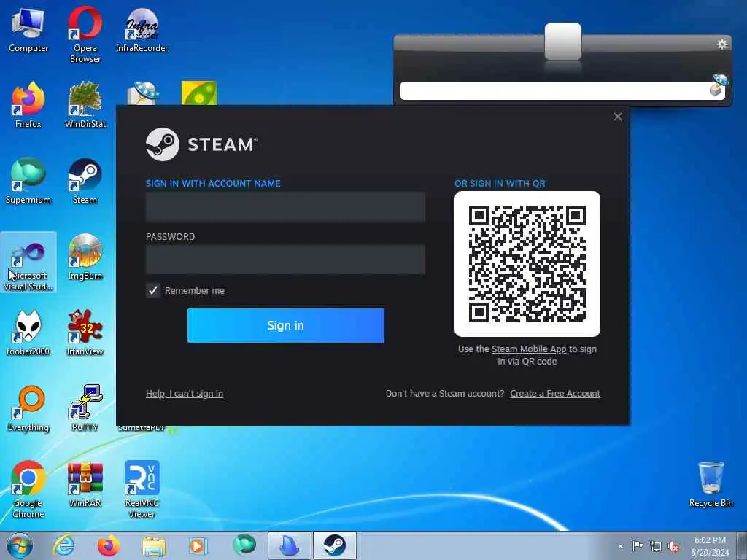Select the WinDirStat desktop shortcut
747x560 pixels.
click(x=85, y=106)
